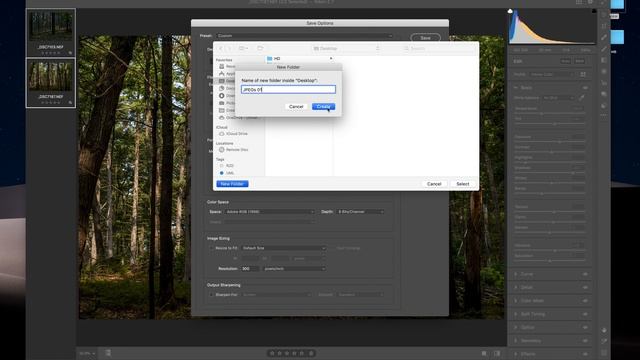This screenshot has height=360, width=640.
Task: Click Cancel in the New Folder dialog
Action: pos(296,107)
